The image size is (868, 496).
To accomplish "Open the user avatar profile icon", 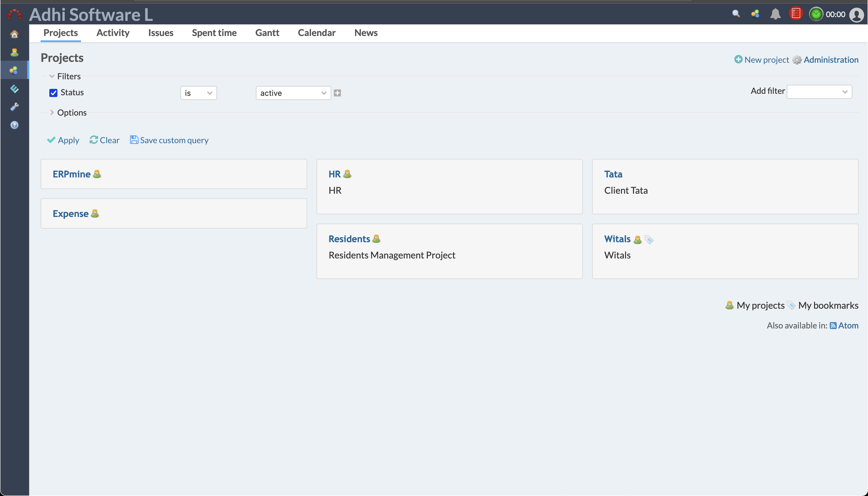I will [856, 15].
